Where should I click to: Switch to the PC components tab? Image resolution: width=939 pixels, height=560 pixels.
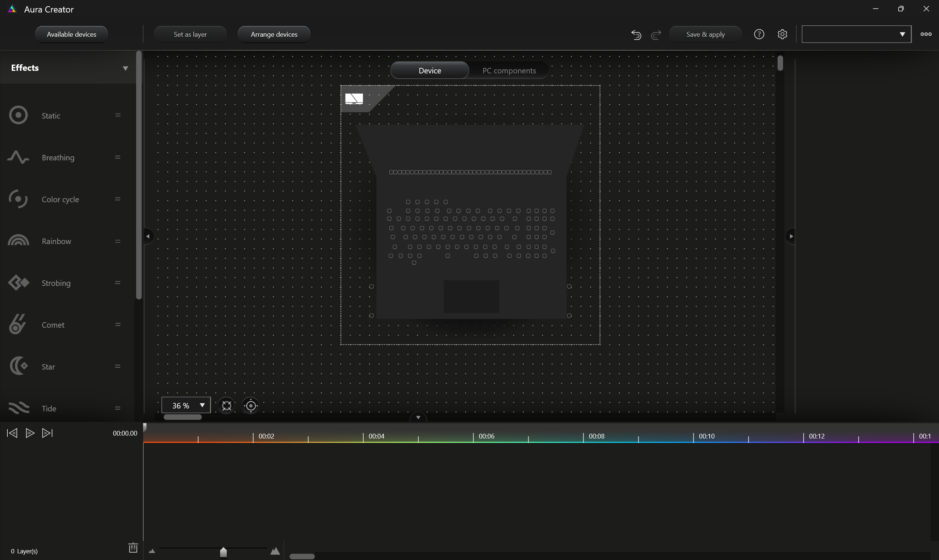(509, 70)
